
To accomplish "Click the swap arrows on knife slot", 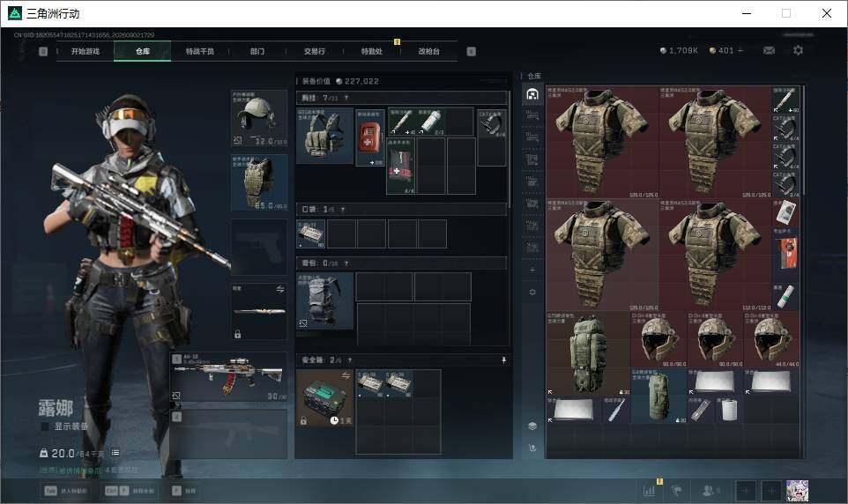I will [280, 289].
